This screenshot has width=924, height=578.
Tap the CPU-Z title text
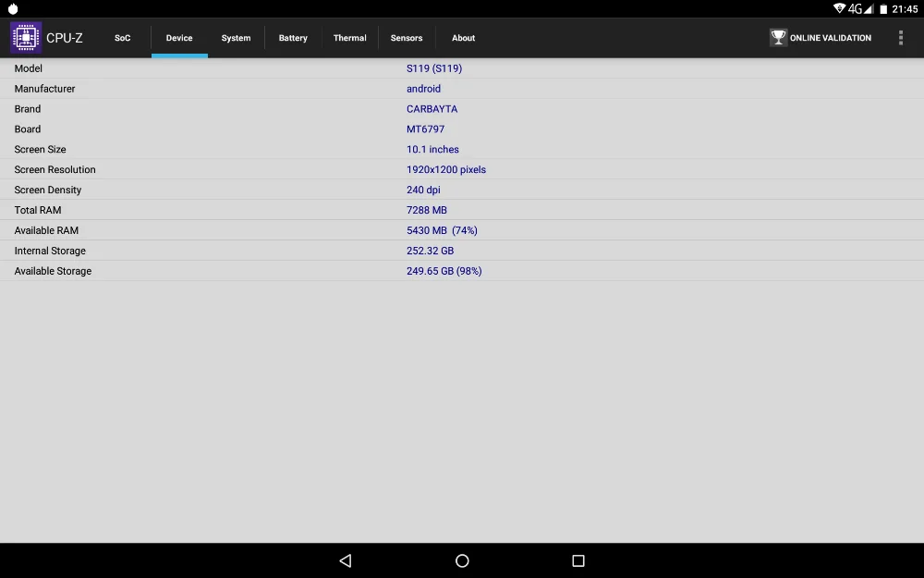pyautogui.click(x=65, y=38)
